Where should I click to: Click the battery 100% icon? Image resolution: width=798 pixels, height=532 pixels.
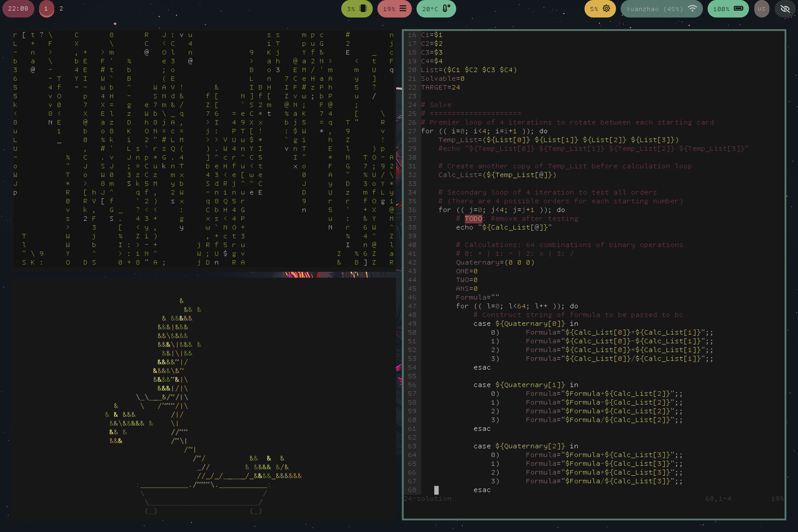pyautogui.click(x=738, y=8)
